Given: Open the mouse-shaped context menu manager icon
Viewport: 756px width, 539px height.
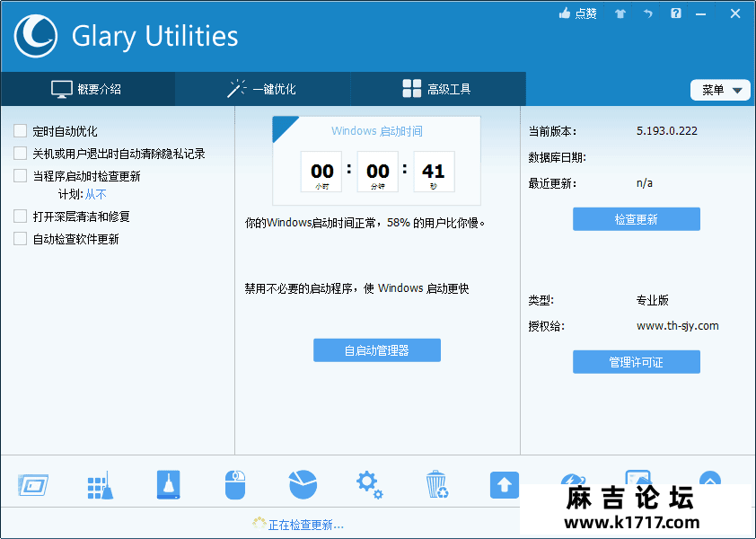Looking at the screenshot, I should 235,485.
